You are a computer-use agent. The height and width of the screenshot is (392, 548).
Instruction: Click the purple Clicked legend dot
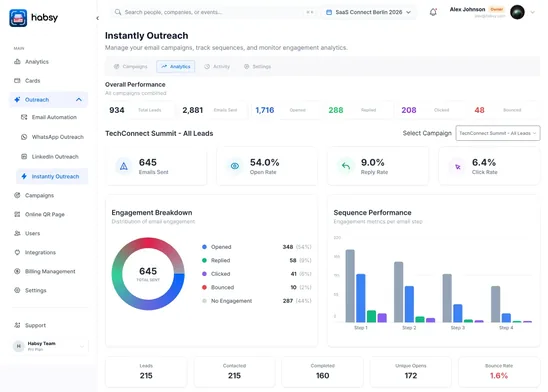coord(204,274)
